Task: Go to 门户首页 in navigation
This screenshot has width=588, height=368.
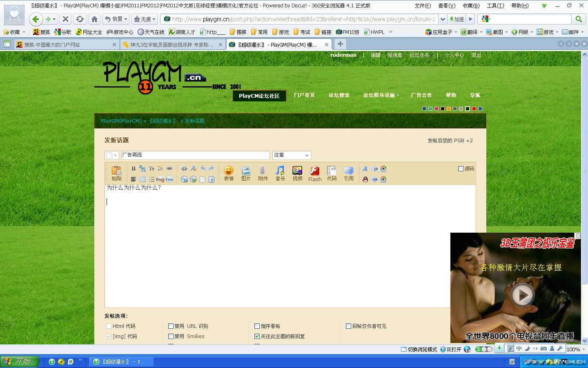Action: point(304,95)
